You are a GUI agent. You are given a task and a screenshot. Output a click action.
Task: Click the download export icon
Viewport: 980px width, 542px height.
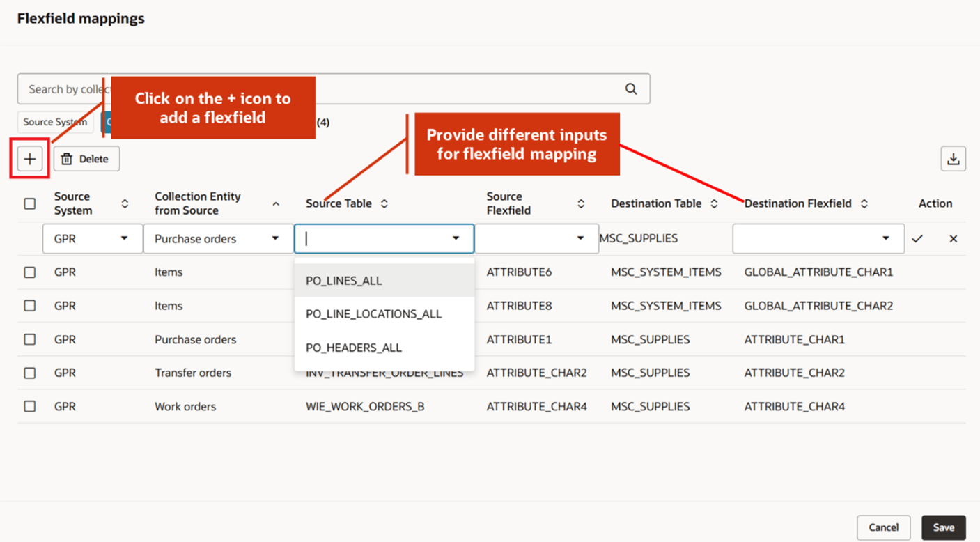[953, 159]
